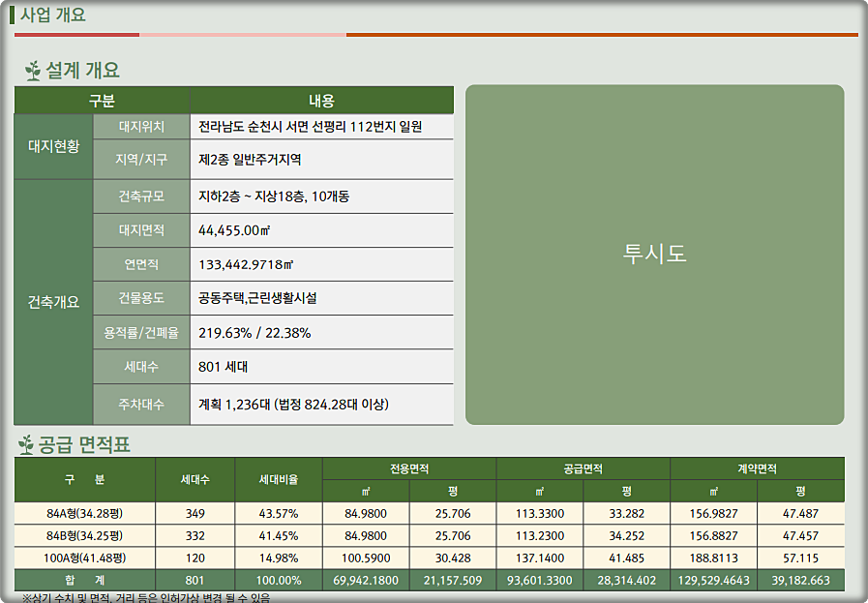This screenshot has height=603, width=868.
Task: Select the contract area 156.9827
Action: coord(713,514)
